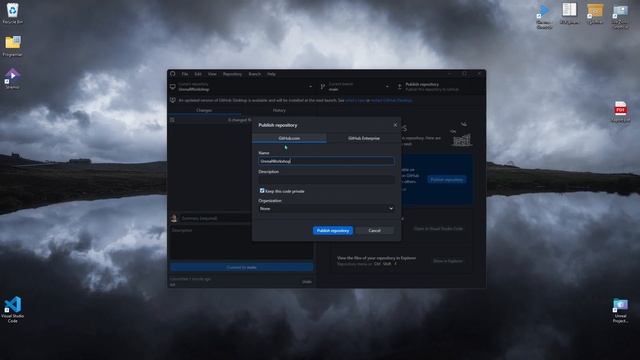Switch to the GitHub.com tab

[289, 138]
